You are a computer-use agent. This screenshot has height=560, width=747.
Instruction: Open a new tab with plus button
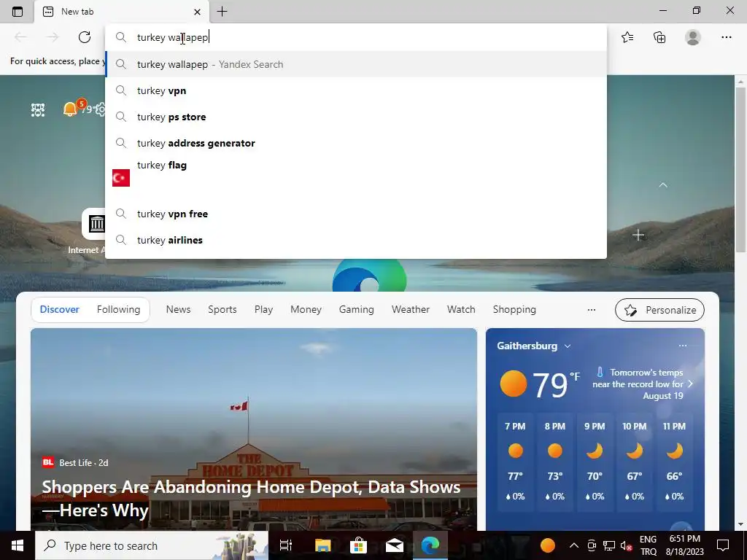point(222,12)
